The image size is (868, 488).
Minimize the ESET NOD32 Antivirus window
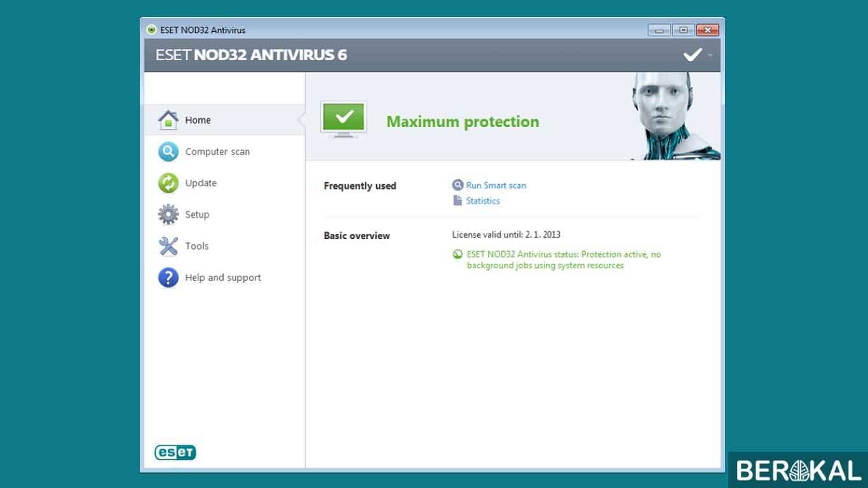click(x=659, y=30)
